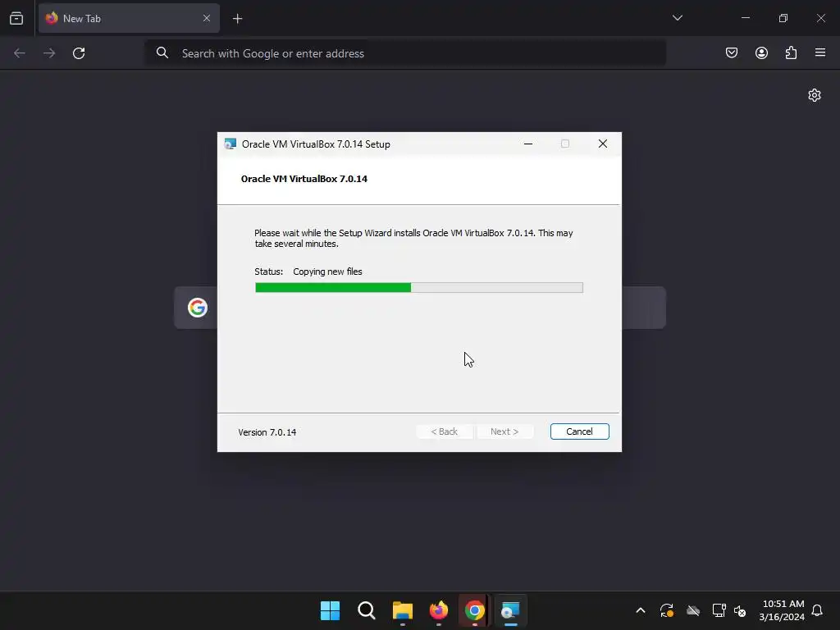Cancel the VirtualBox installation
Viewport: 840px width, 630px height.
[x=579, y=431]
